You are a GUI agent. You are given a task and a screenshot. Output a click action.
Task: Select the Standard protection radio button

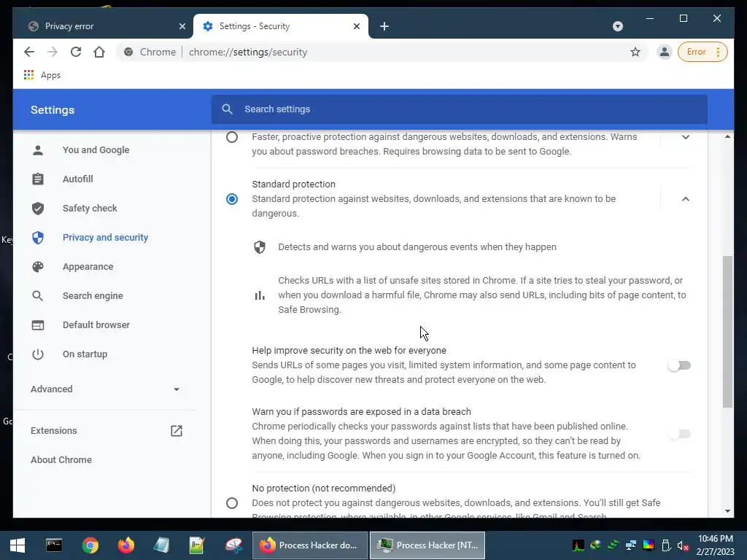[x=231, y=198]
